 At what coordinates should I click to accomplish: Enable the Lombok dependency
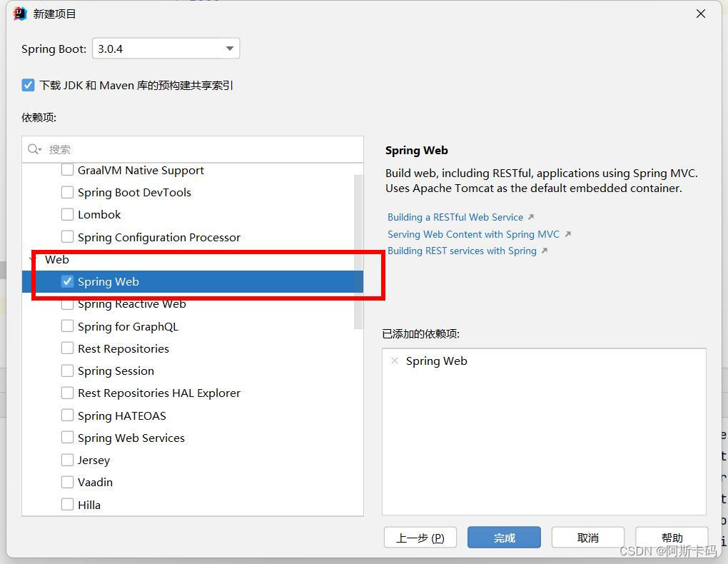[67, 214]
